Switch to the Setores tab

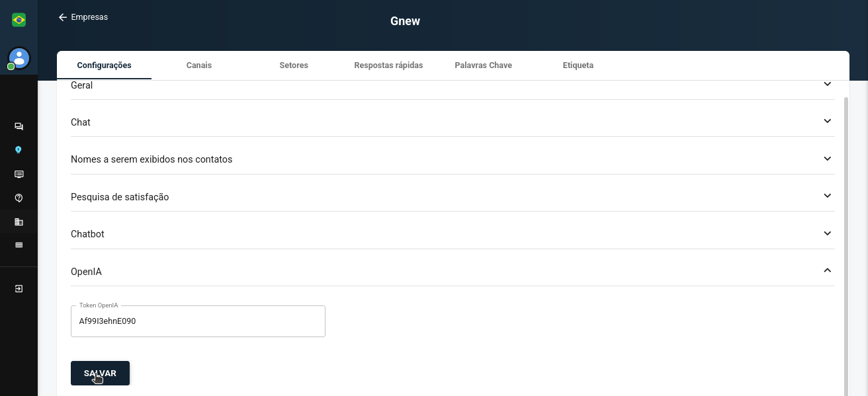(x=294, y=65)
